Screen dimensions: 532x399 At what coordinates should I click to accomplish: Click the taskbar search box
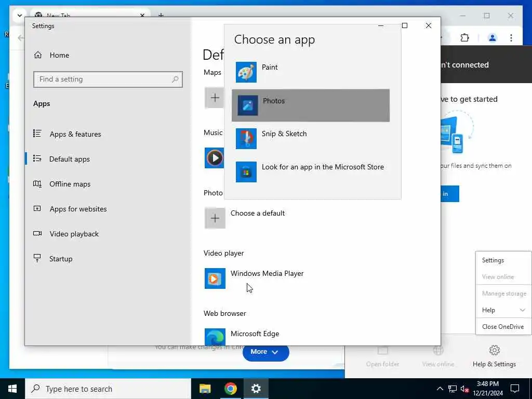point(108,389)
